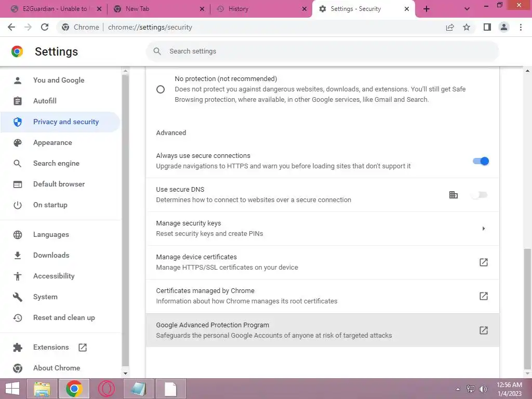This screenshot has width=532, height=399.
Task: Click the Chrome logo beside Settings title
Action: 17,51
